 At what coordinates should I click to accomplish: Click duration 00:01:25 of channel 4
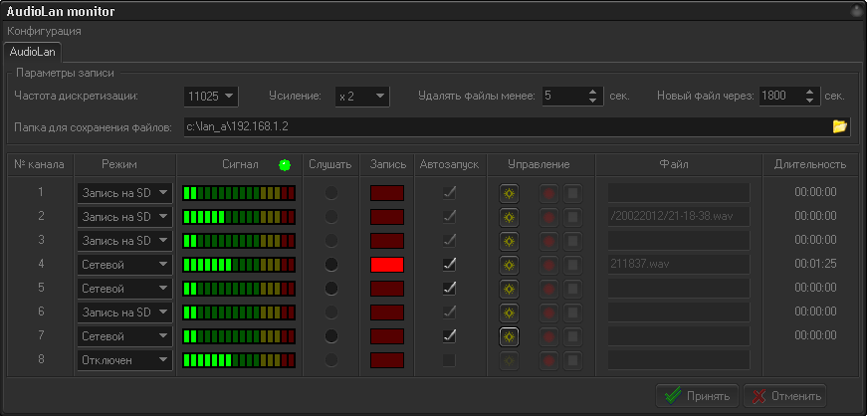[815, 265]
